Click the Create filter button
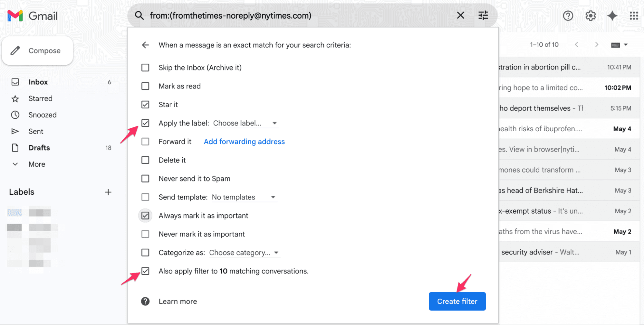644x325 pixels. pyautogui.click(x=457, y=301)
